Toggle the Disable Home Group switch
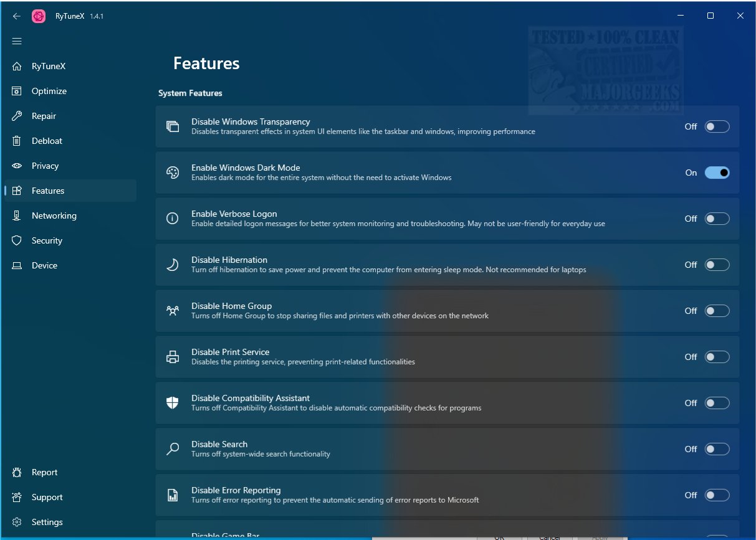Screen dimensions: 756x540 tap(717, 311)
